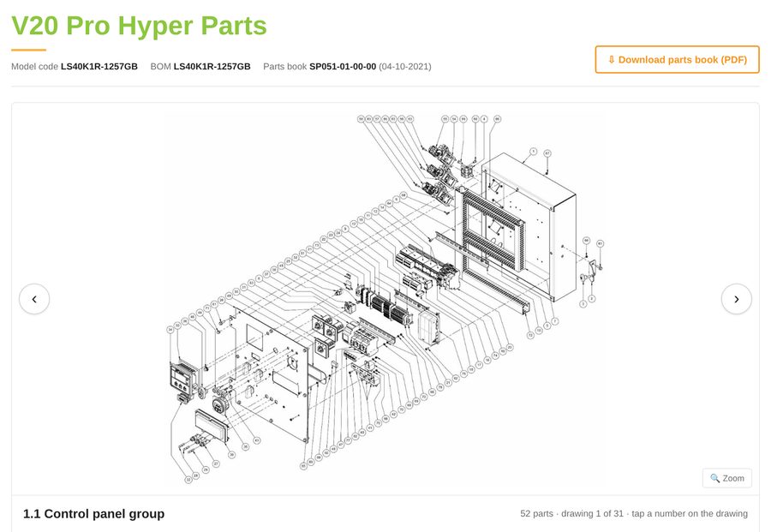Tap callout number 27 near the fuse holders
Image resolution: width=771 pixels, height=532 pixels.
tap(216, 463)
